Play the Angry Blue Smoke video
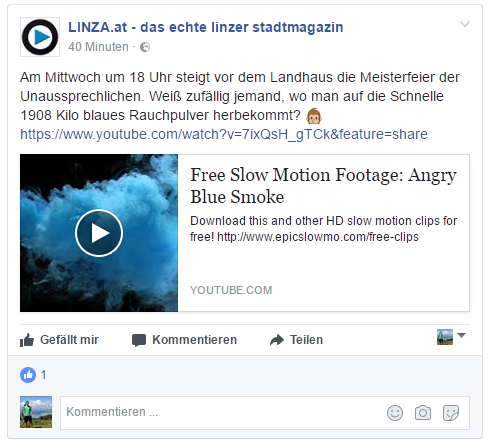This screenshot has height=443, width=493. click(99, 233)
